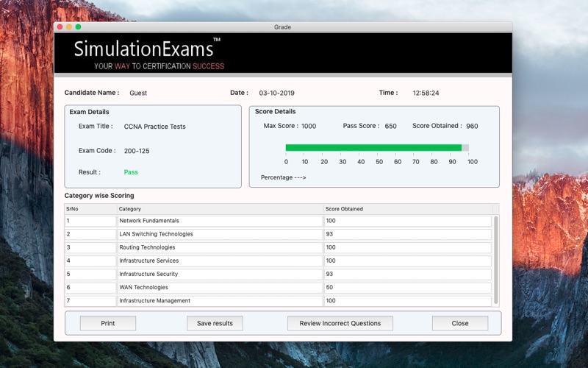Screen dimensions: 588x368
Task: Click the Max Score value 1000
Action: [309, 126]
